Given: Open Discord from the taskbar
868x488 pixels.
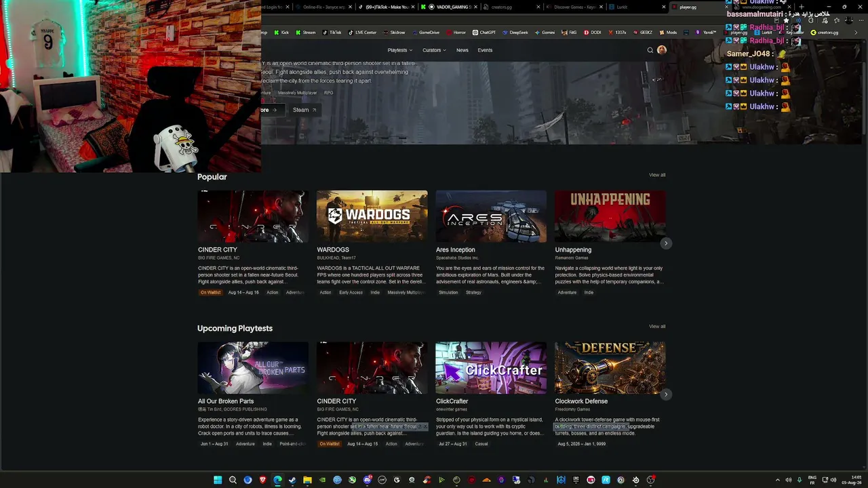Looking at the screenshot, I should pos(367,480).
